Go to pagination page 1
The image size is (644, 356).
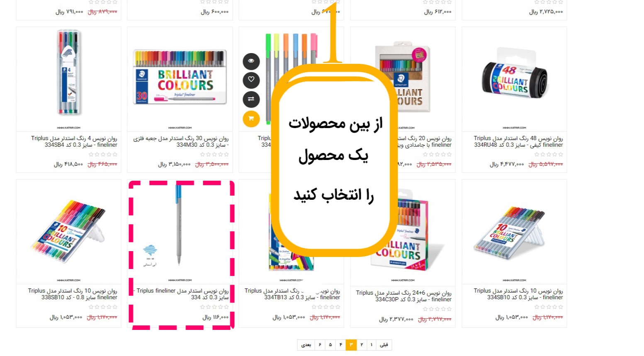pyautogui.click(x=372, y=345)
